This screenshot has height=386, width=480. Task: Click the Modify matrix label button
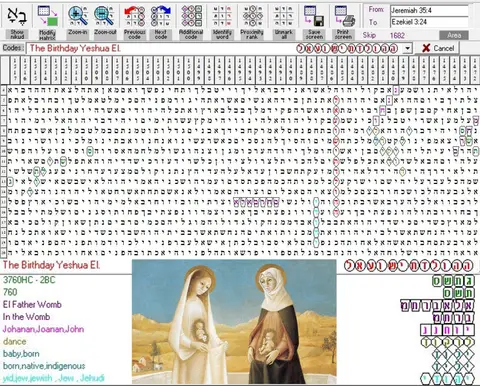(47, 35)
